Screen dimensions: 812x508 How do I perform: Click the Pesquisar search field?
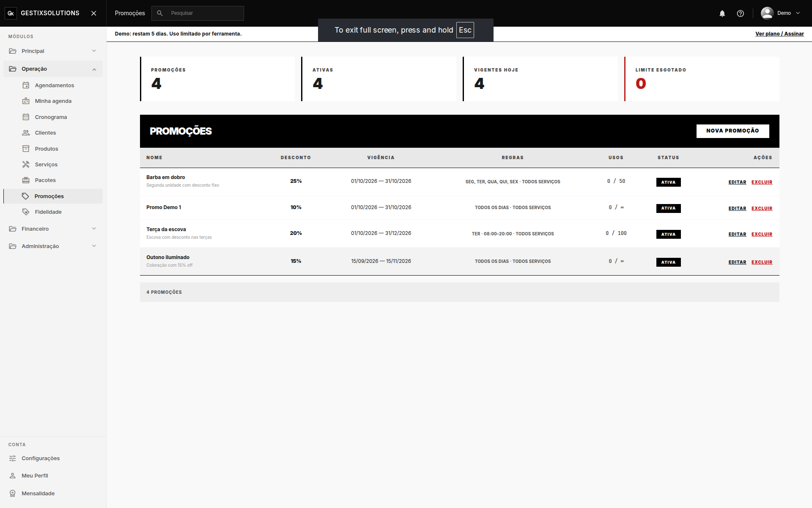tap(198, 13)
